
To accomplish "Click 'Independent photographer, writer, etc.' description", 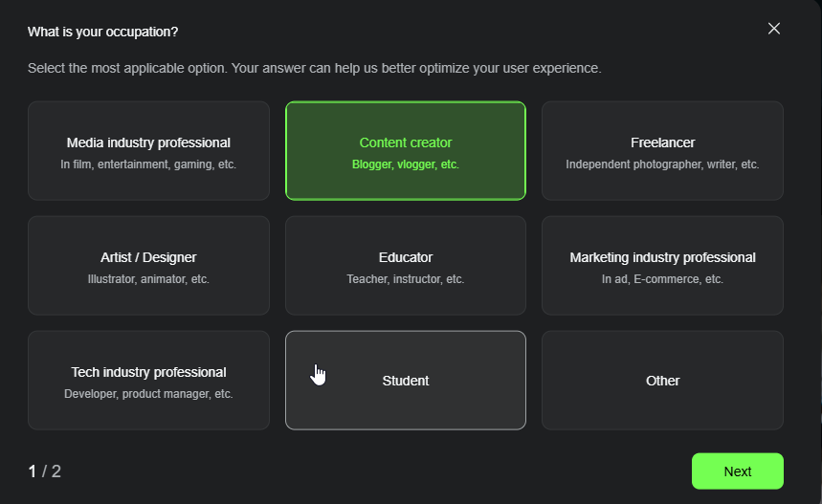I will (662, 164).
